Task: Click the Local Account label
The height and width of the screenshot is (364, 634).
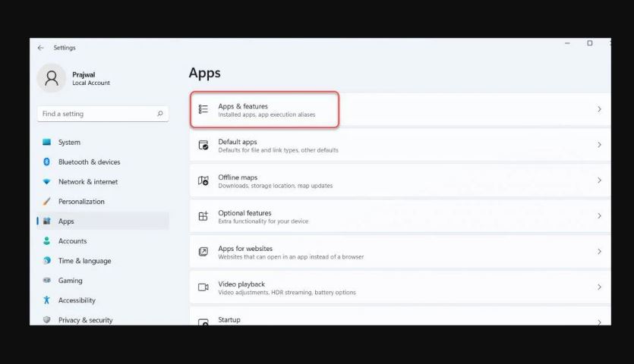Action: pyautogui.click(x=91, y=83)
